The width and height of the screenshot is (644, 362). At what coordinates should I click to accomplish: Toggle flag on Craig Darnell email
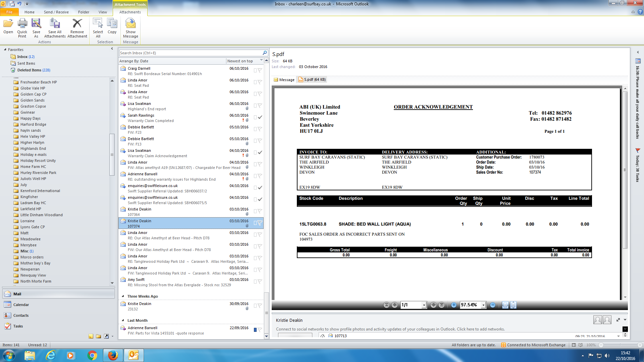click(260, 70)
